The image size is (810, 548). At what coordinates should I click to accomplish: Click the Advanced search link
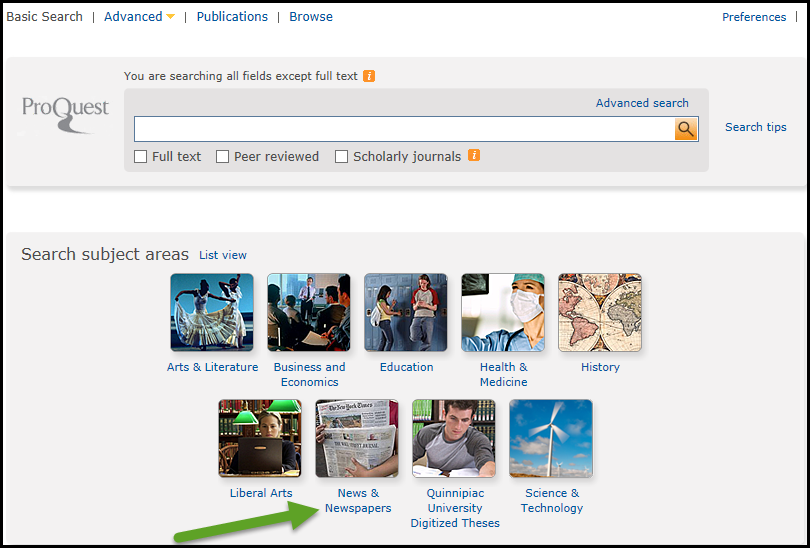click(x=642, y=103)
